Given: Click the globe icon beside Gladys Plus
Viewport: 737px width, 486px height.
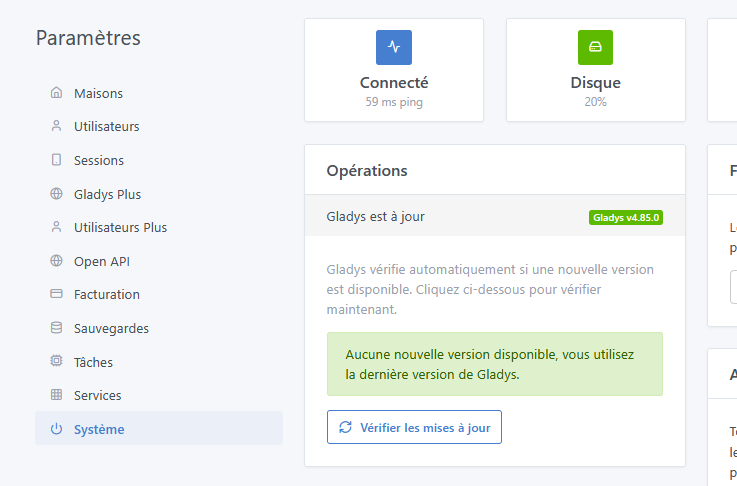Looking at the screenshot, I should (x=56, y=194).
